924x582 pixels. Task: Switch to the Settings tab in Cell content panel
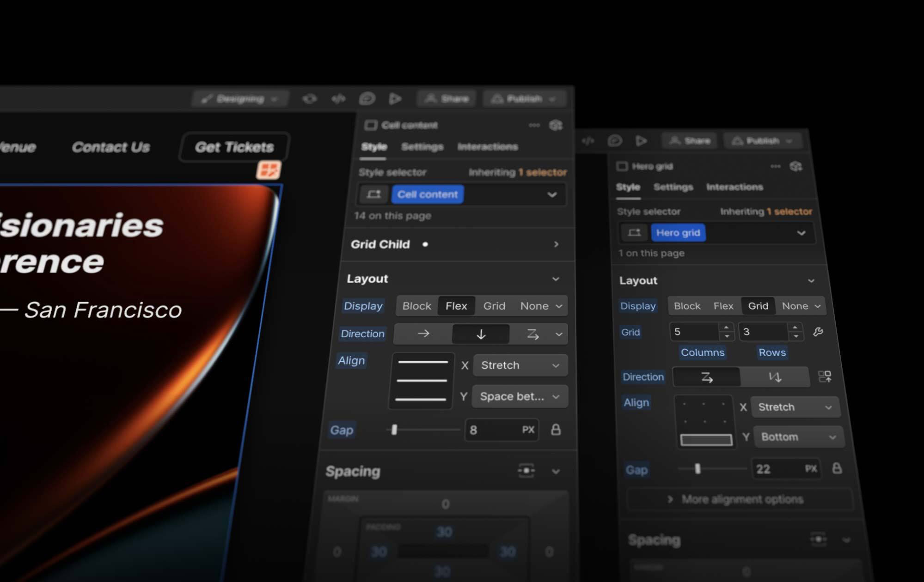pyautogui.click(x=422, y=147)
